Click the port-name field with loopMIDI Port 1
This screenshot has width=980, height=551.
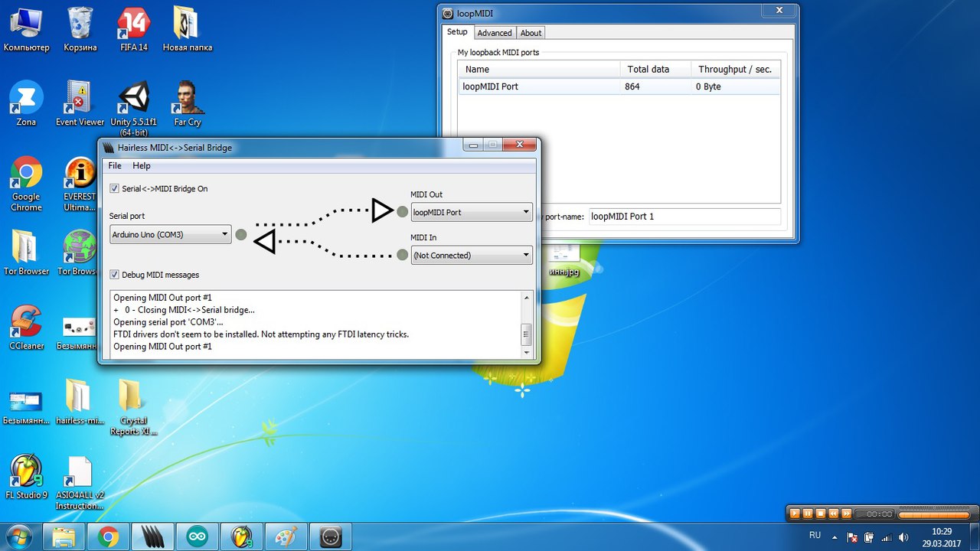click(x=684, y=217)
